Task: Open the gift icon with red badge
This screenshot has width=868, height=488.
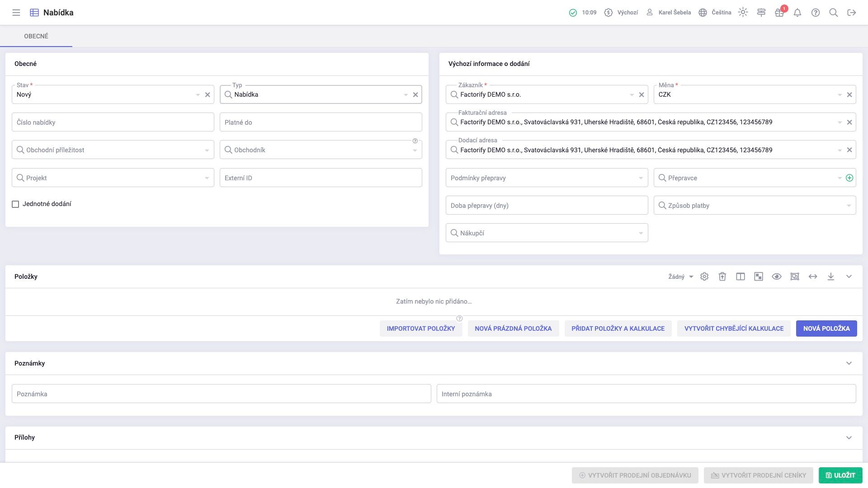Action: 779,13
